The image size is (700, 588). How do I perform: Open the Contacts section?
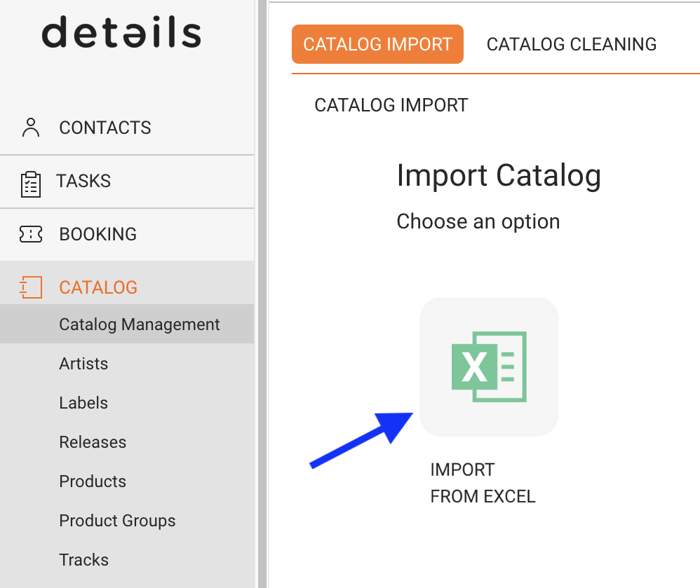(105, 128)
